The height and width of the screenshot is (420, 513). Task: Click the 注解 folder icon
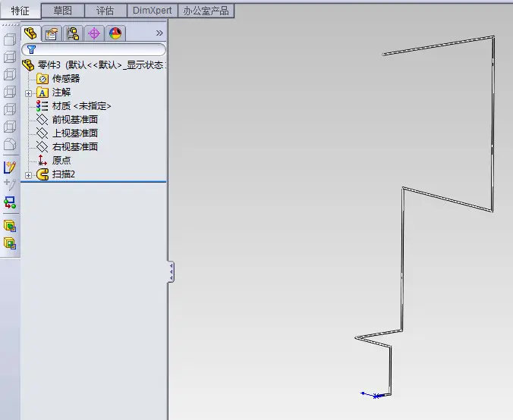click(42, 92)
